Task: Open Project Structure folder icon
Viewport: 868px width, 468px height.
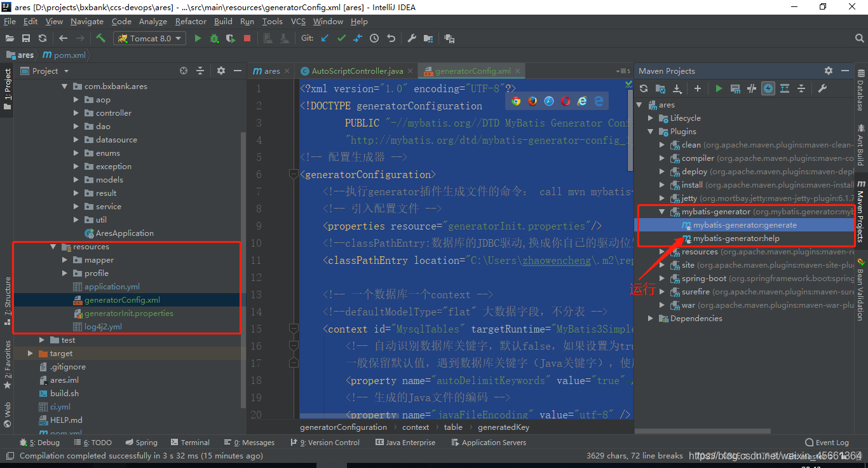Action: (x=428, y=38)
